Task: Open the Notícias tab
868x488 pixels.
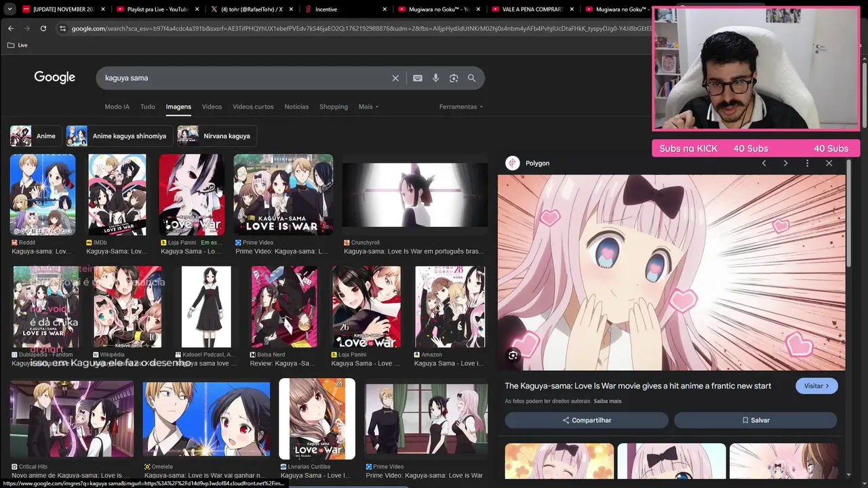Action: click(x=296, y=106)
